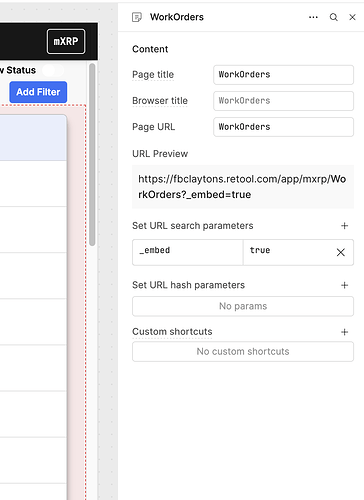Click the Set URL search parameters heading
Image resolution: width=364 pixels, height=500 pixels.
(193, 226)
